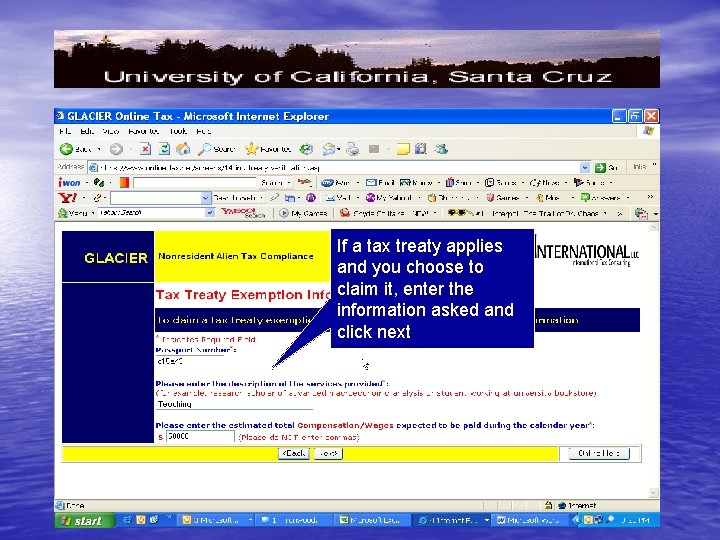Click the Mail envelope icon in the IE toolbar

[x=329, y=149]
